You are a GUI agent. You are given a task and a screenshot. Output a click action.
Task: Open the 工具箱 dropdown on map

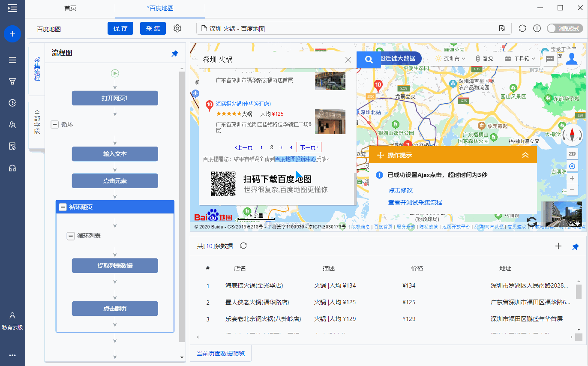click(x=520, y=59)
